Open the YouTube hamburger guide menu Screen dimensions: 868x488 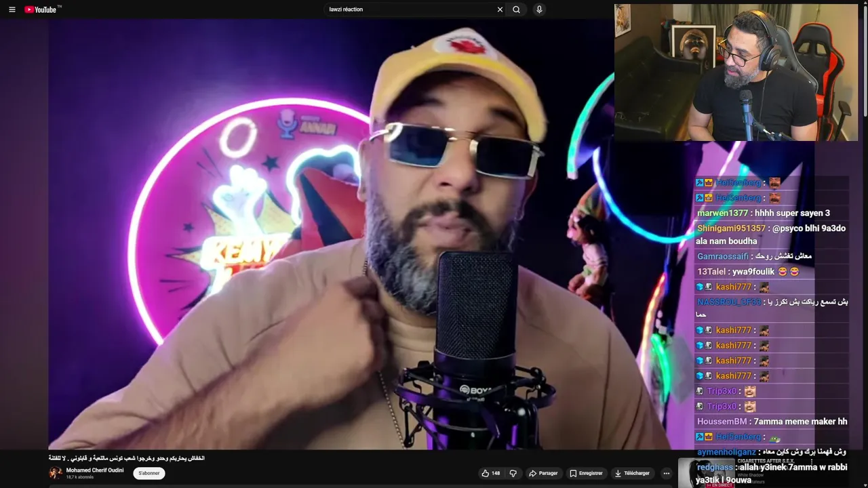tap(12, 9)
